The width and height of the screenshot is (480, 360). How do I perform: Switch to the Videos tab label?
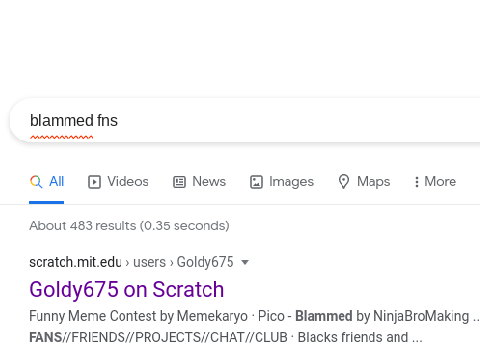pyautogui.click(x=128, y=182)
